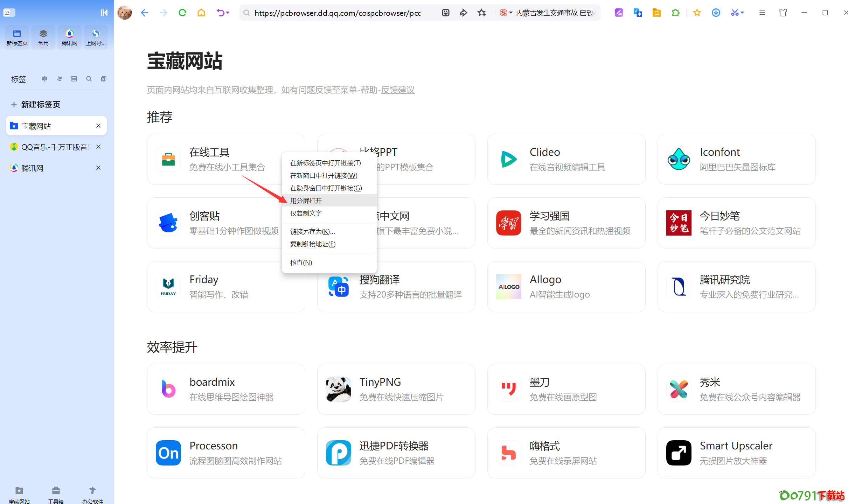Expand the screenshot scissors dropdown arrow
Viewport: 848px width, 504px height.
click(x=742, y=13)
